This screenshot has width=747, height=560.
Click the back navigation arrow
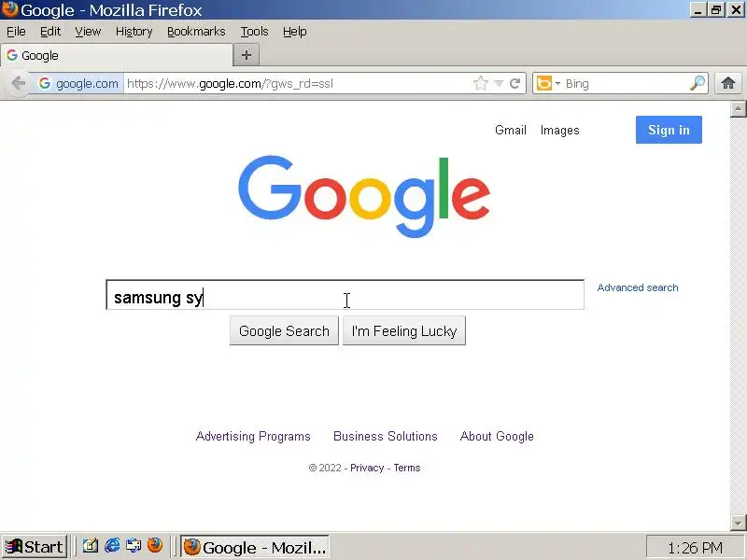(18, 83)
